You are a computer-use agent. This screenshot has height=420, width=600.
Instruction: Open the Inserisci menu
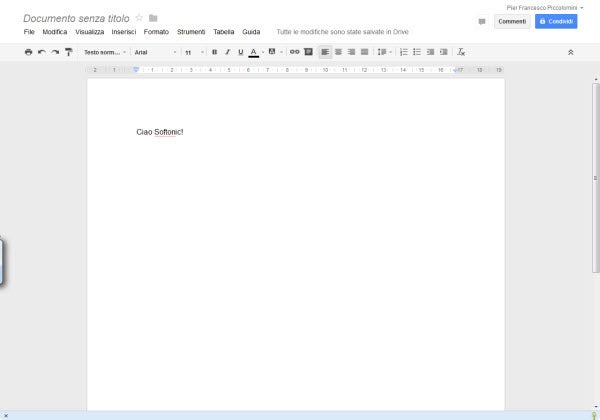(x=124, y=32)
